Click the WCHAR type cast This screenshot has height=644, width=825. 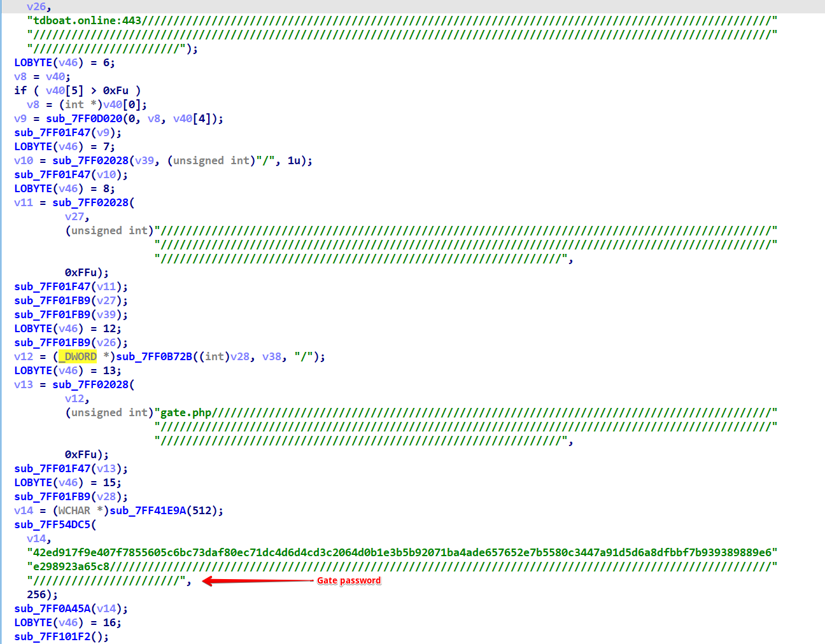click(x=74, y=511)
